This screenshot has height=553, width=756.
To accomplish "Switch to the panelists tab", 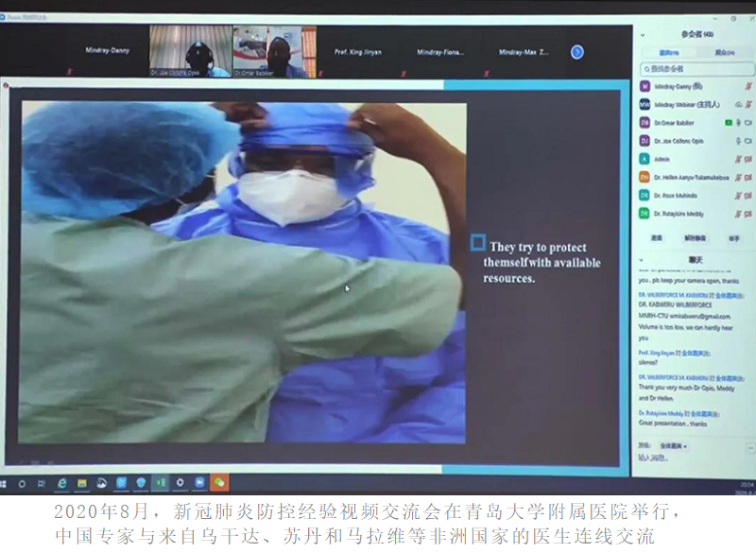I will click(664, 53).
